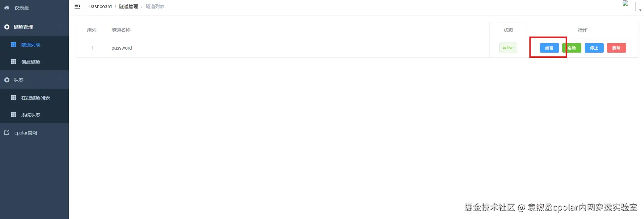Delete the password tunnel with 删除
This screenshot has height=219, width=644.
point(616,48)
